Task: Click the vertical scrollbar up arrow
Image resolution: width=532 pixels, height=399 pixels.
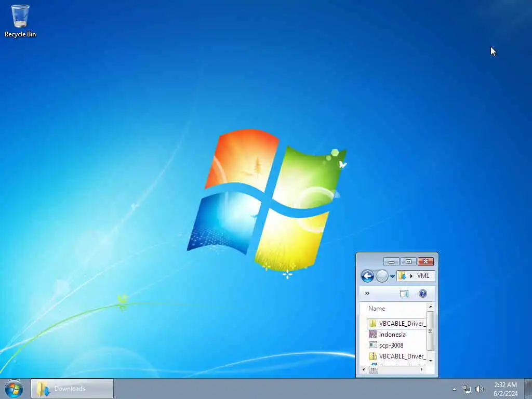Action: tap(431, 307)
